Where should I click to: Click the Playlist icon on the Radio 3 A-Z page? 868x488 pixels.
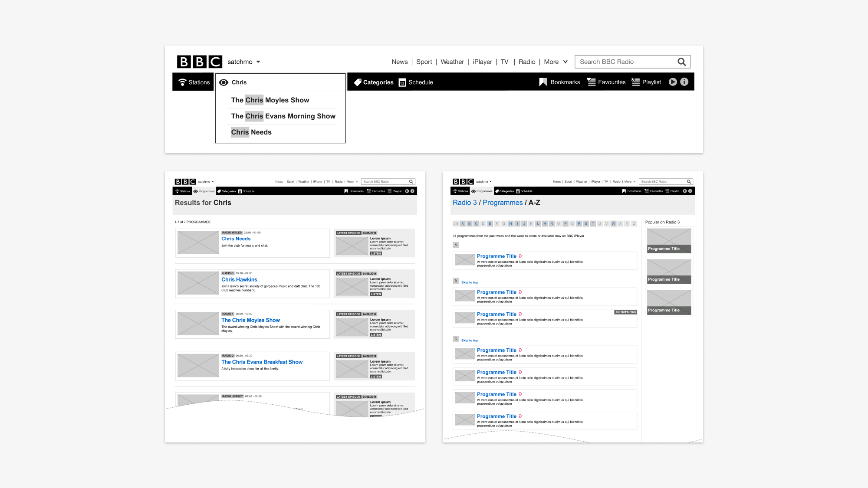667,191
